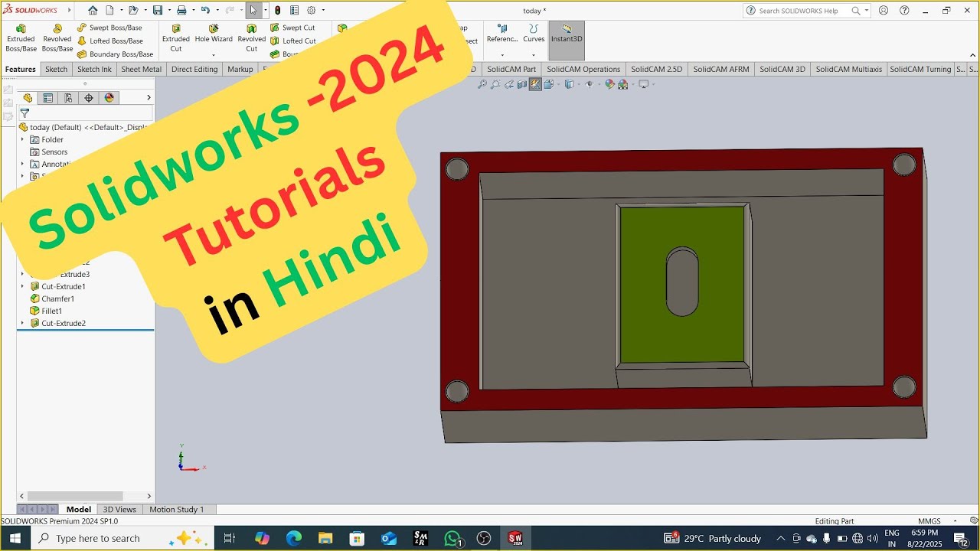Open the DisplayManager tab icon

click(x=109, y=98)
